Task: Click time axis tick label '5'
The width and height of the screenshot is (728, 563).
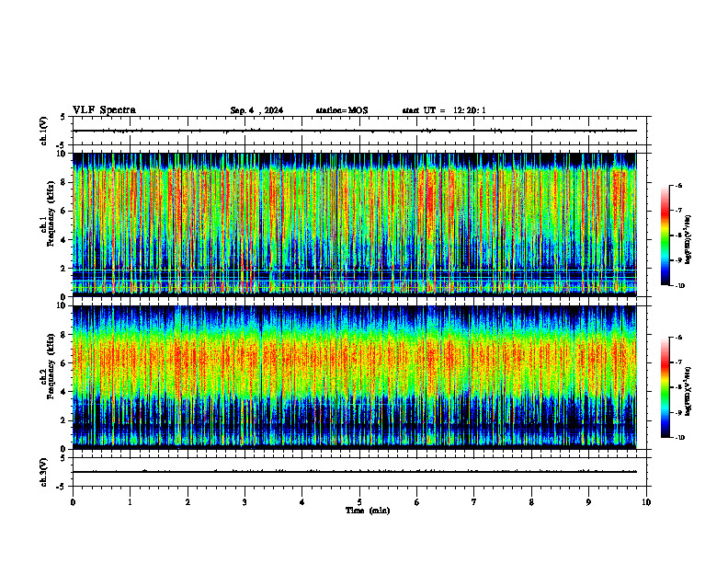Action: click(x=359, y=502)
